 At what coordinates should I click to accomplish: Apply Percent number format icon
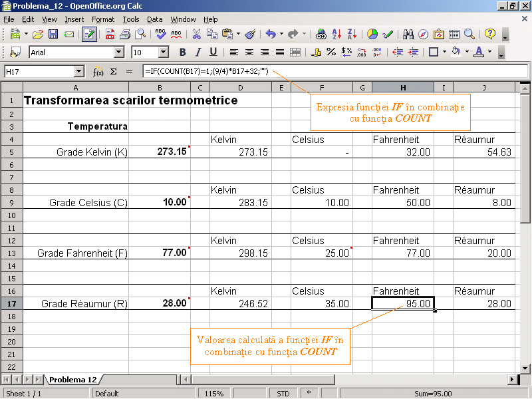click(x=331, y=52)
